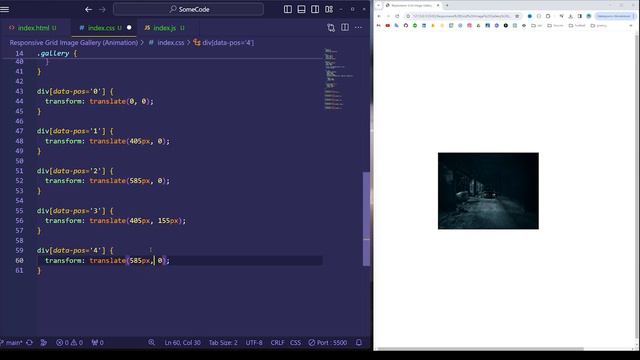Screen dimensions: 640x360
Task: Open the Chrome tab search dropdown arrow
Action: click(379, 5)
